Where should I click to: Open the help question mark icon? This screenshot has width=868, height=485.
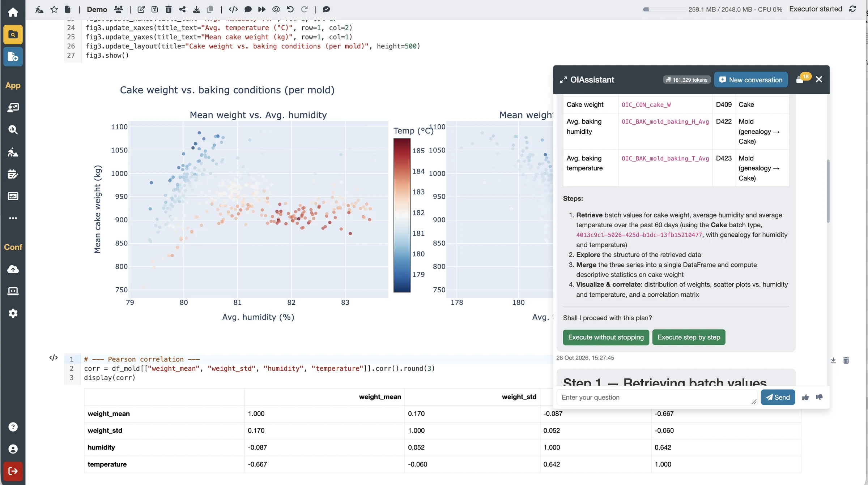click(x=13, y=427)
